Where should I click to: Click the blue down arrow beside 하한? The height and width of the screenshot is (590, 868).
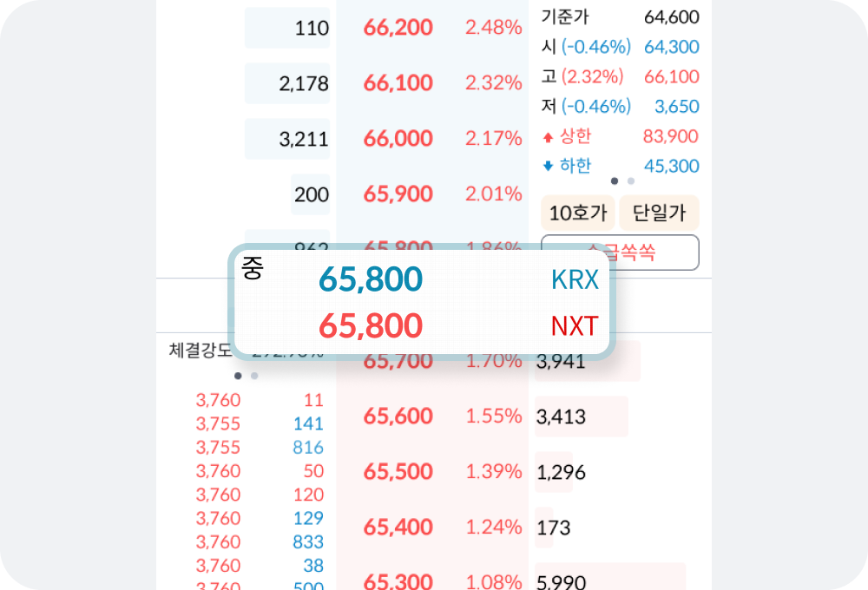tap(548, 166)
